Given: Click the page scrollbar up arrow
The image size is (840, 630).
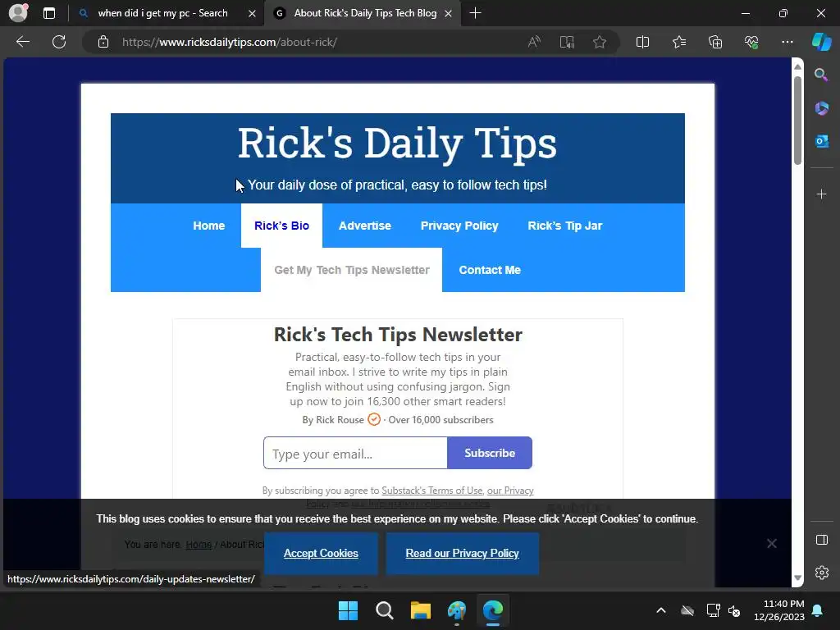Looking at the screenshot, I should pos(797,66).
